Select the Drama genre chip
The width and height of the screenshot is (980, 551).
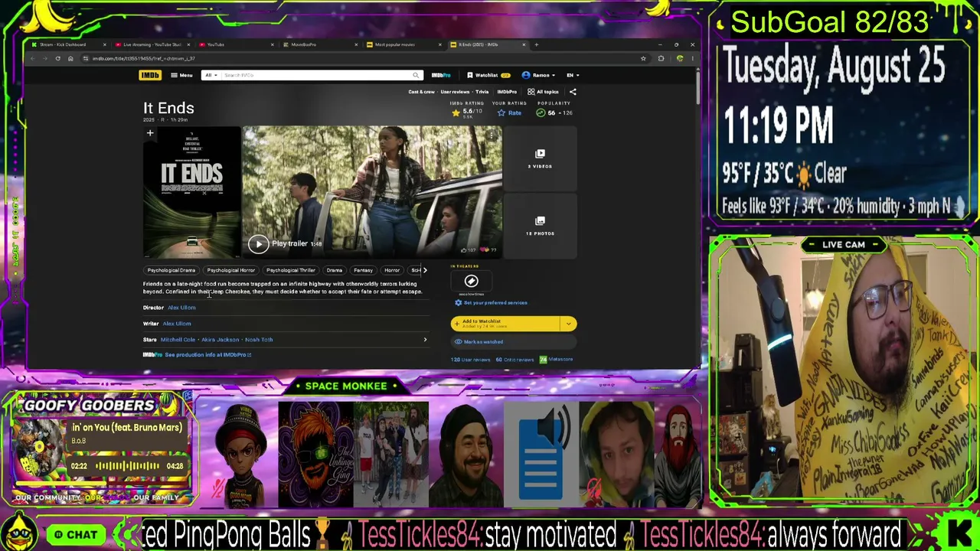click(335, 270)
